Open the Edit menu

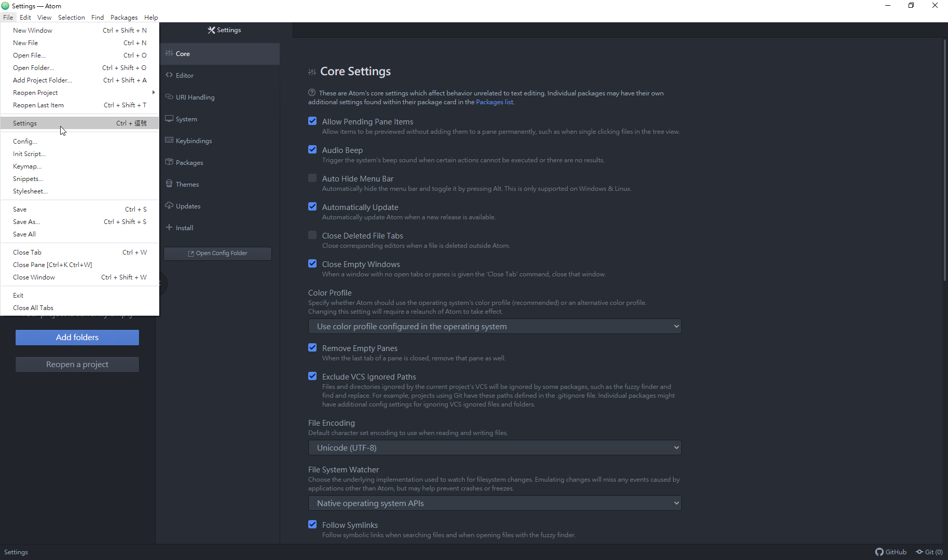pos(25,17)
